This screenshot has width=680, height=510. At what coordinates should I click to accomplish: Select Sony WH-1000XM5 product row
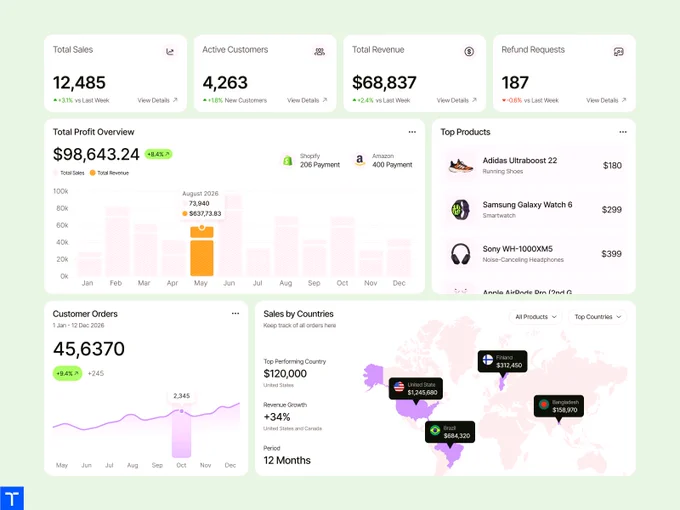[x=534, y=254]
